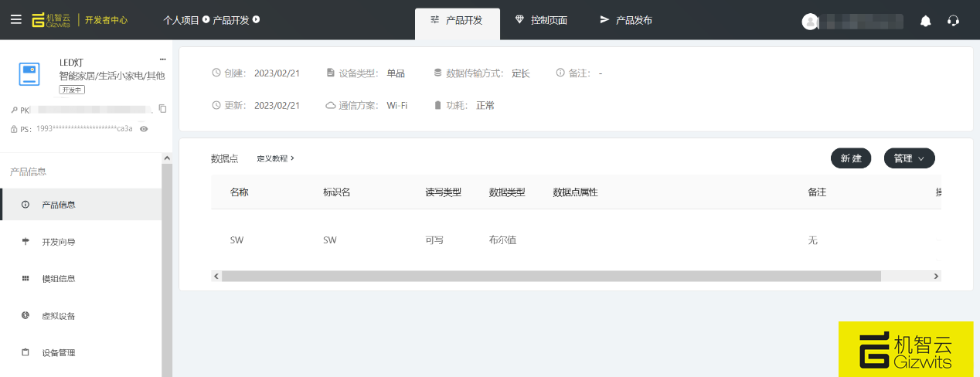Click the 开发向导 signpost icon
Image resolution: width=980 pixels, height=377 pixels.
click(x=26, y=242)
